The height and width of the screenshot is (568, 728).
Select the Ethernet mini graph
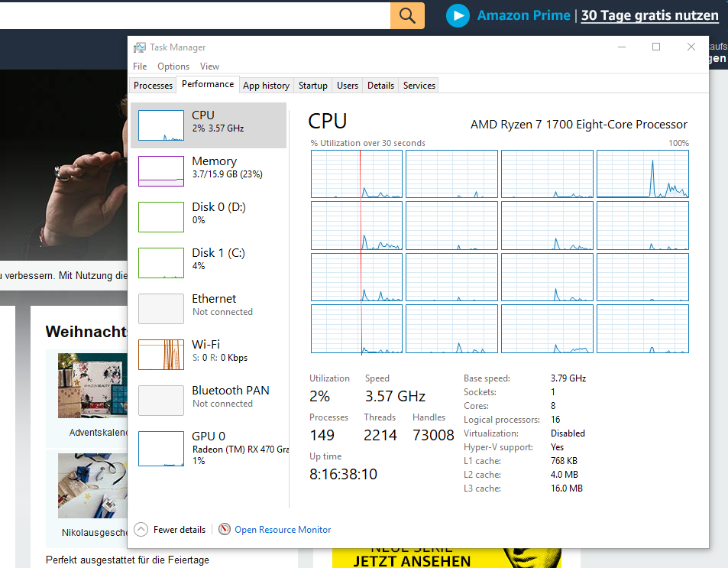point(161,309)
